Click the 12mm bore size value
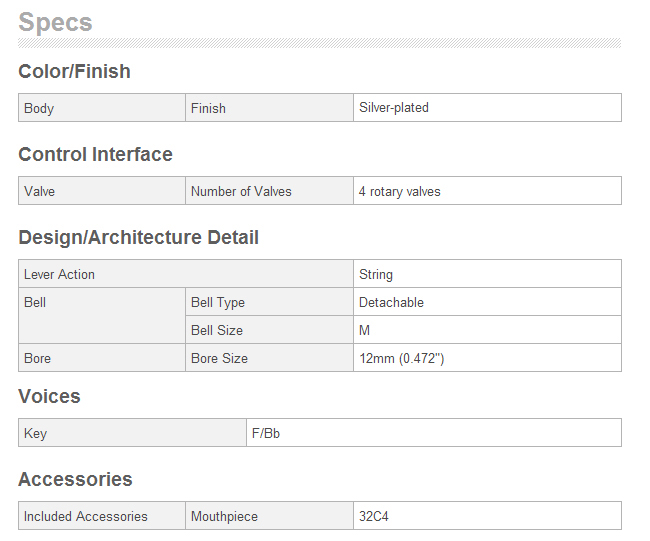The image size is (650, 541). tap(402, 358)
